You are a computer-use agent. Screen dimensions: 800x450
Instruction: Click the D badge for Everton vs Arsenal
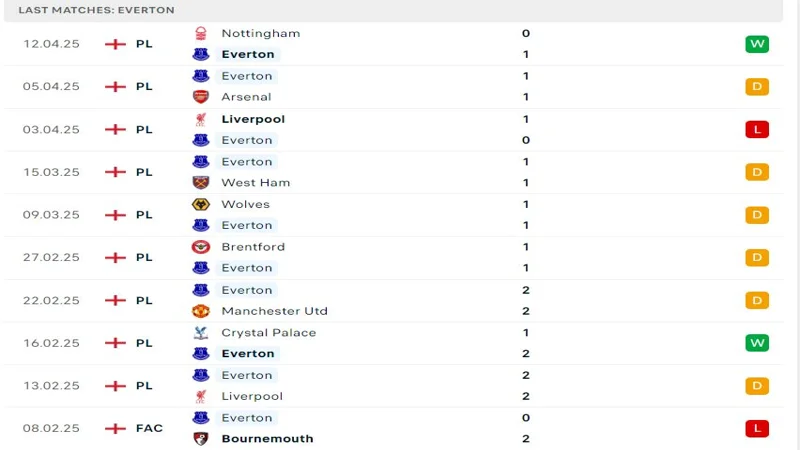click(x=757, y=87)
